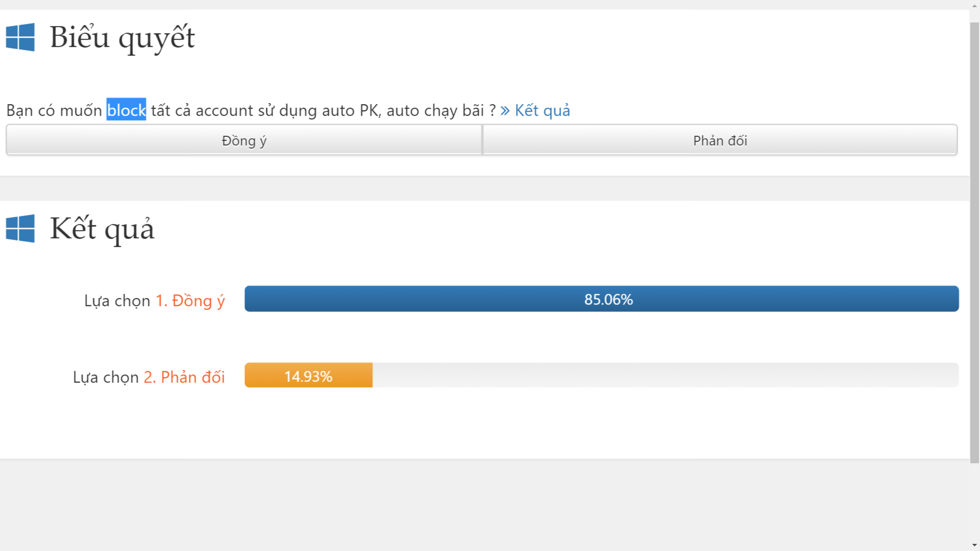Click the Windows logo beside Kết quả heading
The image size is (980, 551).
[20, 228]
